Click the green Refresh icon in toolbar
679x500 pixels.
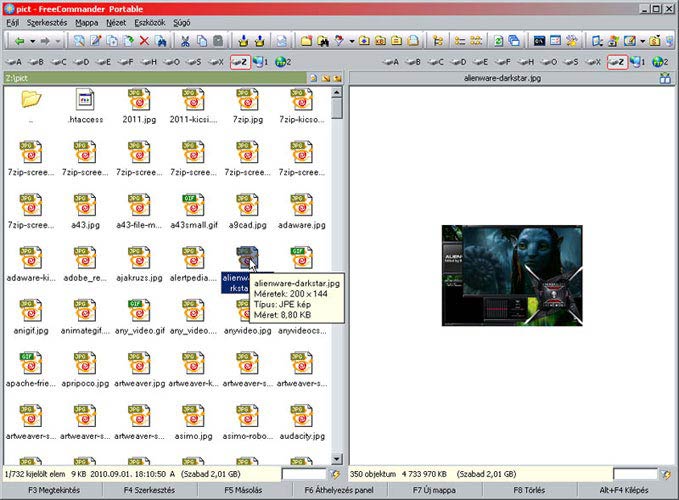point(498,41)
